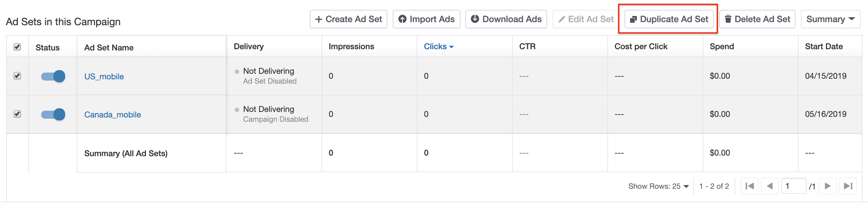Click the plus icon on Create Ad Set
This screenshot has width=868, height=206.
coord(318,20)
